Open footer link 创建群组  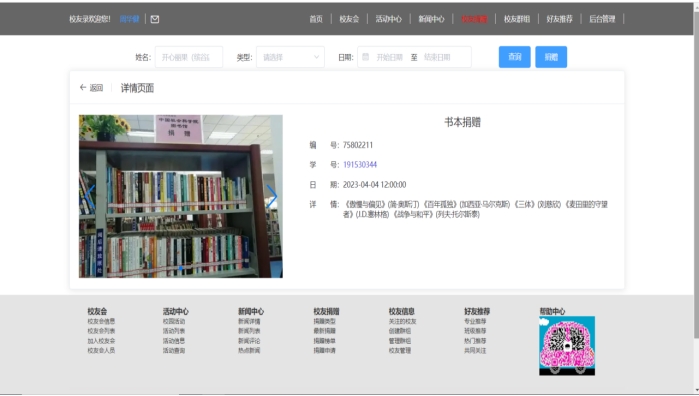click(x=400, y=331)
